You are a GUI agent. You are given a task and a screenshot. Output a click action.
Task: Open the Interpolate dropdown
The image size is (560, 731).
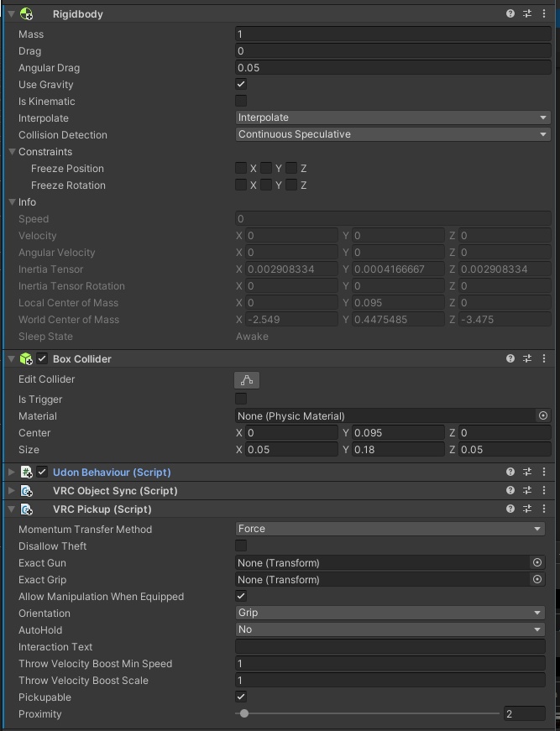click(390, 117)
